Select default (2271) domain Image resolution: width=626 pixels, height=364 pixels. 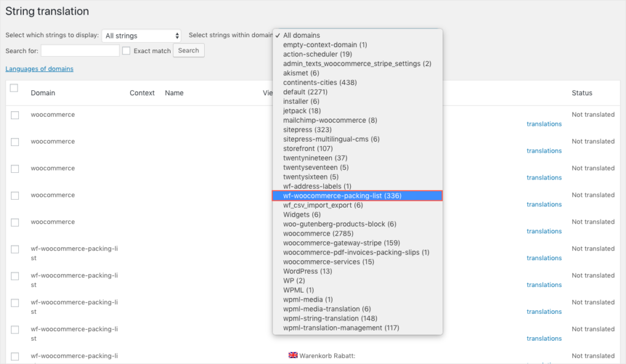(357, 92)
